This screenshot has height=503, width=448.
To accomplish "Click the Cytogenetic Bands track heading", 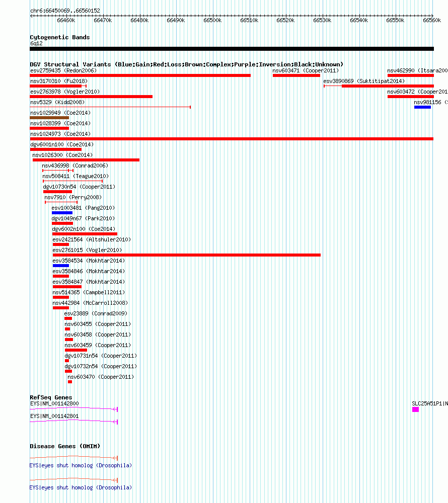I will [60, 37].
